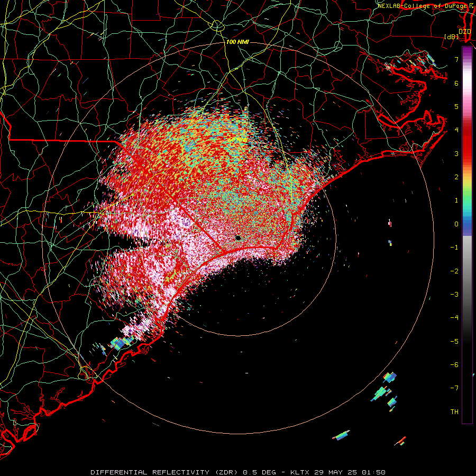476x476 pixels.
Task: Click the "50 NMI" range ring label
Action: 239,140
